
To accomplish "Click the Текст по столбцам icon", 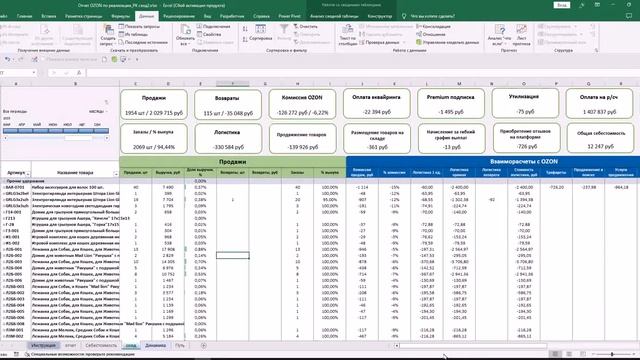I will (348, 30).
